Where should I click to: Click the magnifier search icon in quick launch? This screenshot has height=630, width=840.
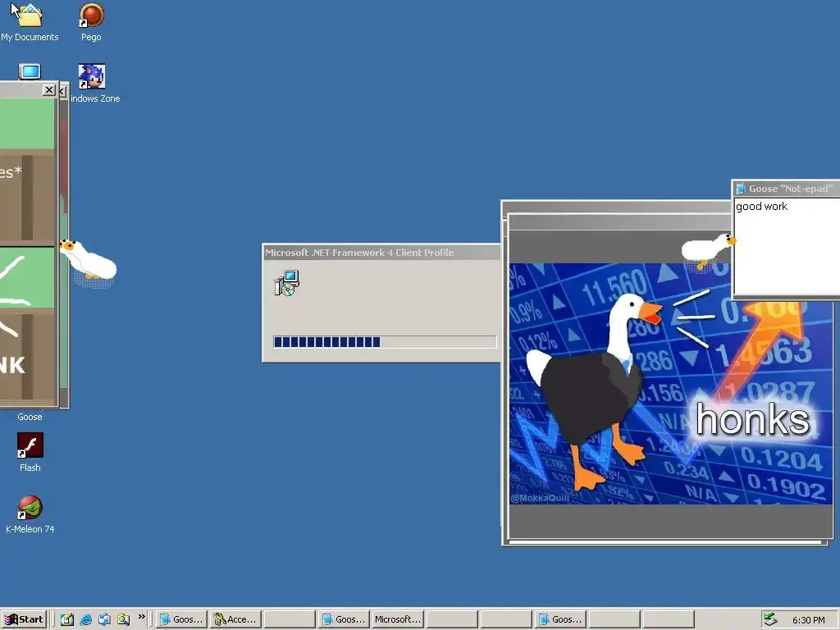pos(124,619)
